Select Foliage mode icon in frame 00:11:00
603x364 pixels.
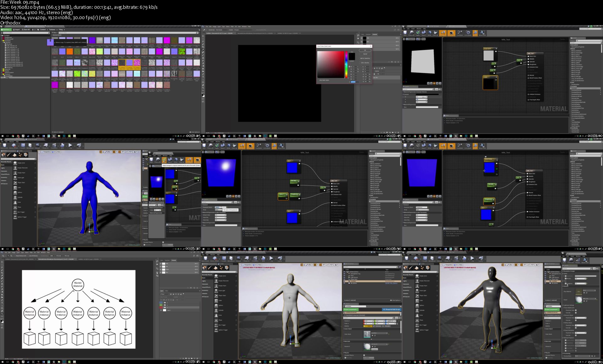tap(221, 268)
